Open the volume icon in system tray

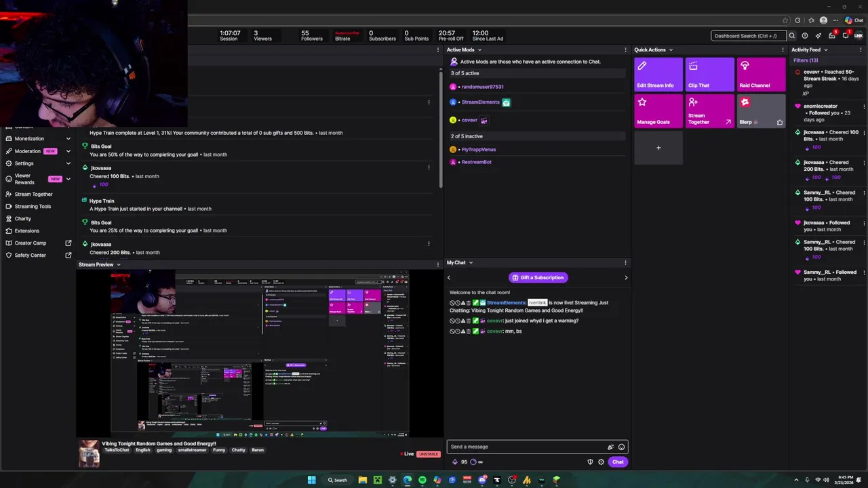[x=828, y=480]
